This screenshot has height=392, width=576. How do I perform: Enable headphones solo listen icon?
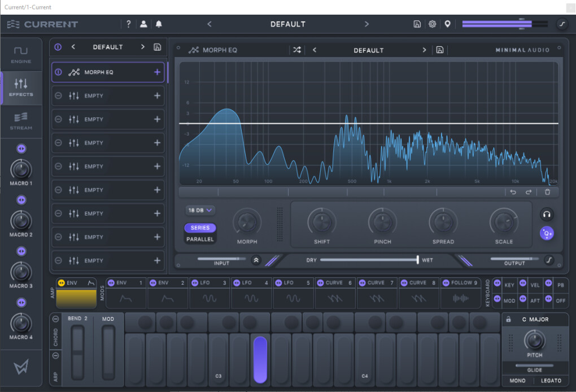point(547,214)
